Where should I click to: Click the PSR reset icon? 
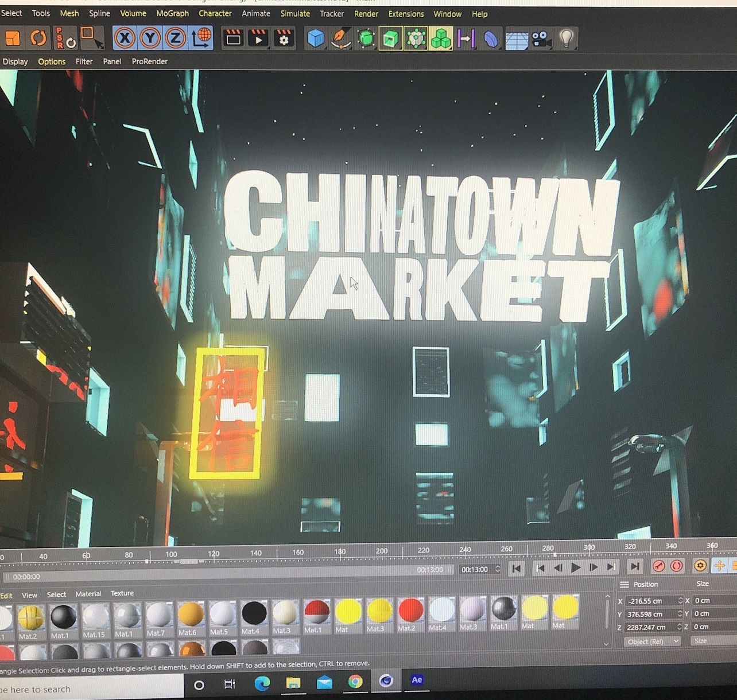point(65,38)
